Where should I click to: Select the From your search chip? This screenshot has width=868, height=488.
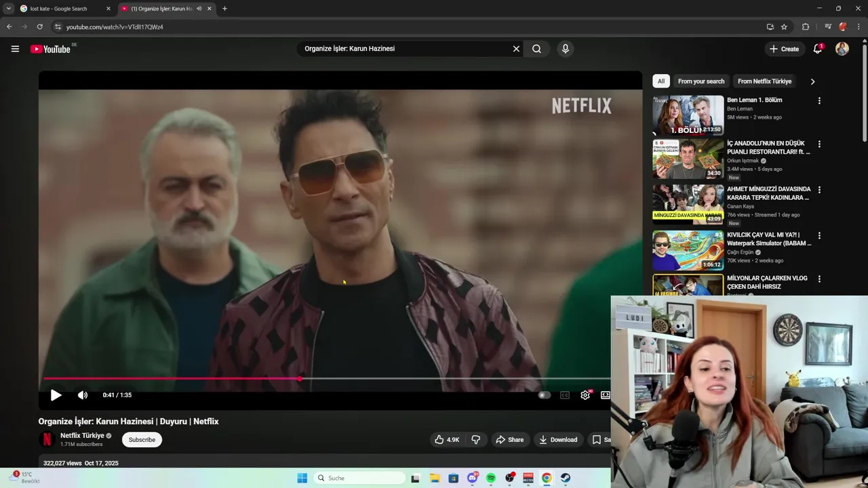coord(701,81)
